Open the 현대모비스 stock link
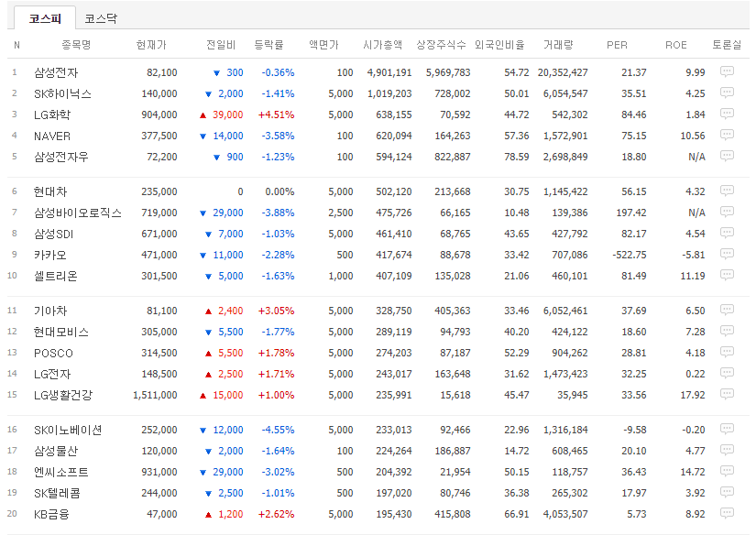Viewport: 756px width, 535px height. pos(61,333)
